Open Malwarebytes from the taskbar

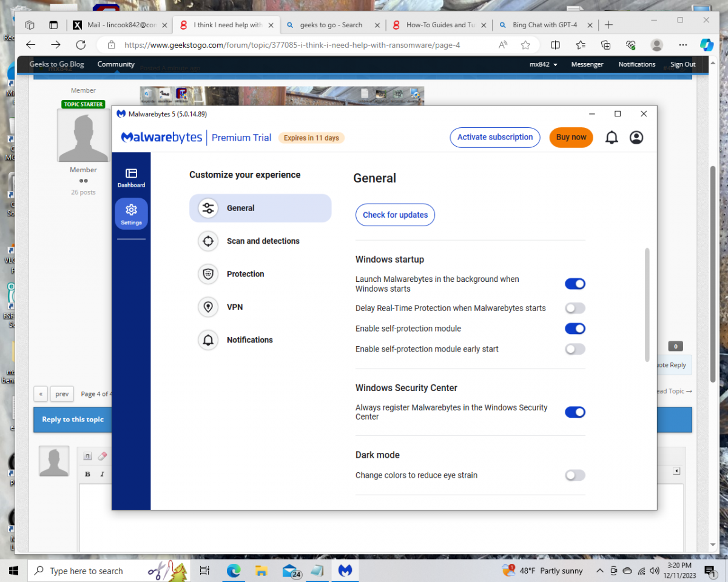pyautogui.click(x=345, y=570)
